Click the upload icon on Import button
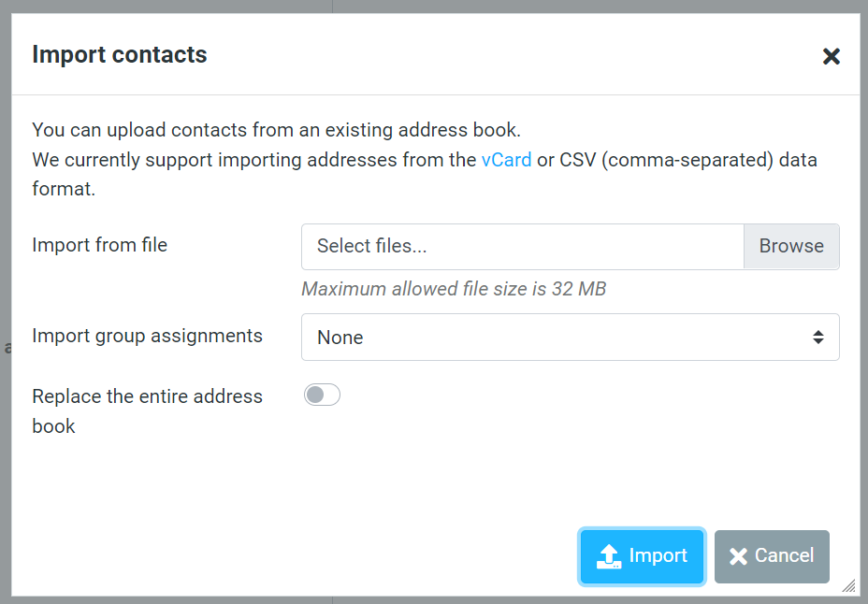868x604 pixels. click(609, 556)
